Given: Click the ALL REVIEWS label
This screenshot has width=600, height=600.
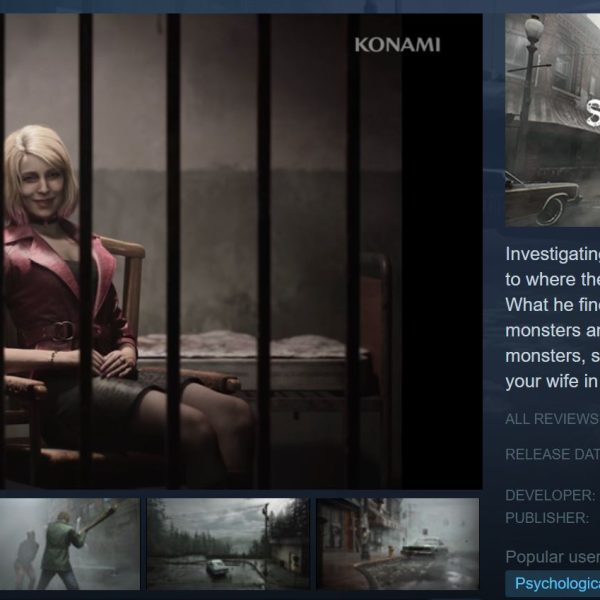Looking at the screenshot, I should [x=553, y=419].
